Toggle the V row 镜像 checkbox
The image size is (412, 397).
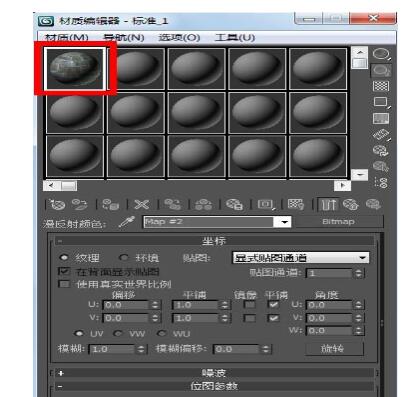coord(250,318)
